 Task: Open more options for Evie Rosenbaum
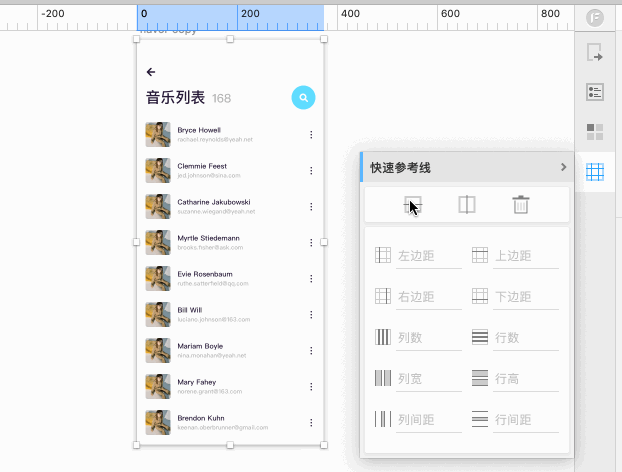tap(311, 279)
